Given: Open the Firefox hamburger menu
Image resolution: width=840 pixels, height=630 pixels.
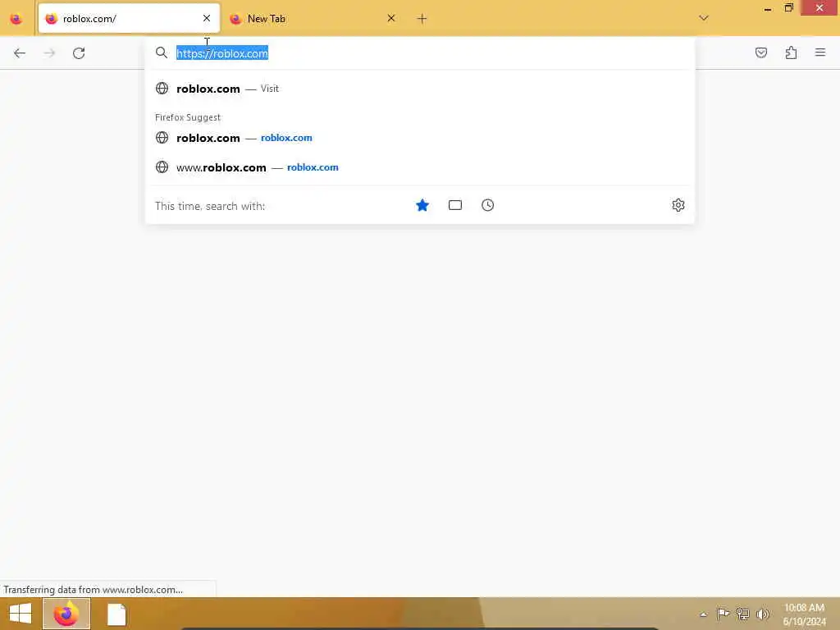Looking at the screenshot, I should [x=820, y=52].
